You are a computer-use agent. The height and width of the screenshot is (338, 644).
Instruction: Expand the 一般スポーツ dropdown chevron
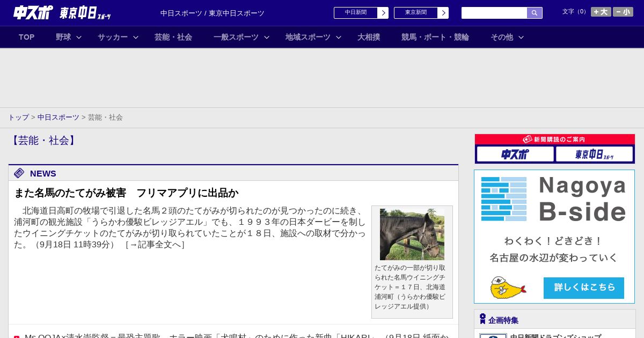point(266,37)
